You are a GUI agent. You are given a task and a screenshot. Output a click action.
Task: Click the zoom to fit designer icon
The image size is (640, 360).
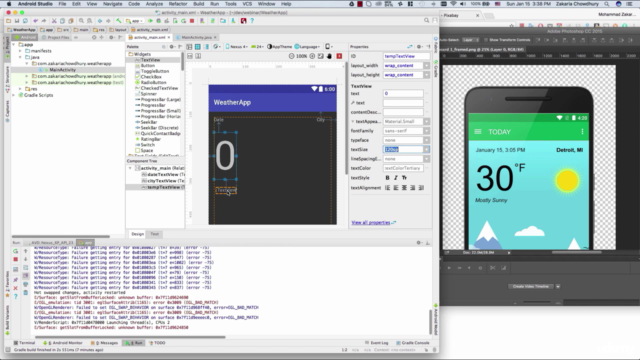321,56
